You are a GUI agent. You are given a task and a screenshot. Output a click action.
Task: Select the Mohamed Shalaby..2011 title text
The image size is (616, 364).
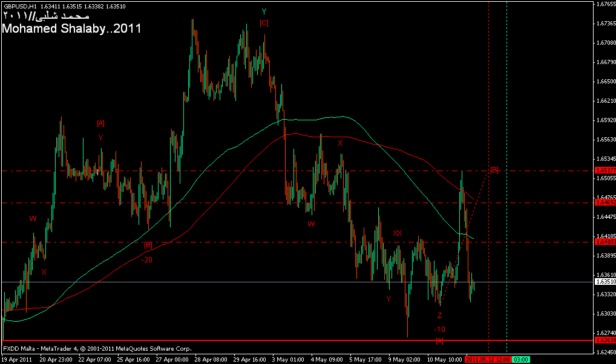point(72,28)
